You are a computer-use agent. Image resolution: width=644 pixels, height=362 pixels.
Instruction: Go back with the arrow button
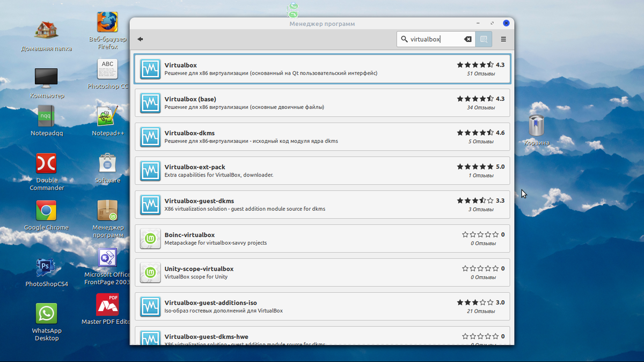(140, 39)
